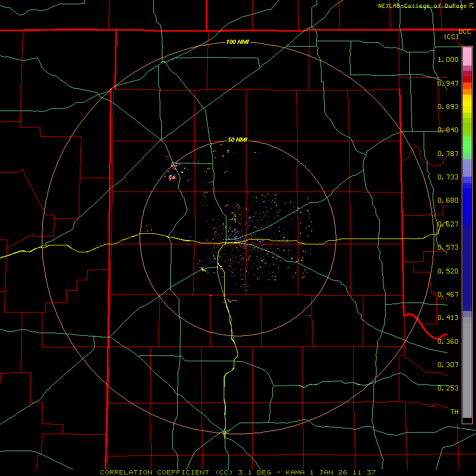Click the 0.840 scale value
This screenshot has width=476, height=476.
pyautogui.click(x=448, y=130)
